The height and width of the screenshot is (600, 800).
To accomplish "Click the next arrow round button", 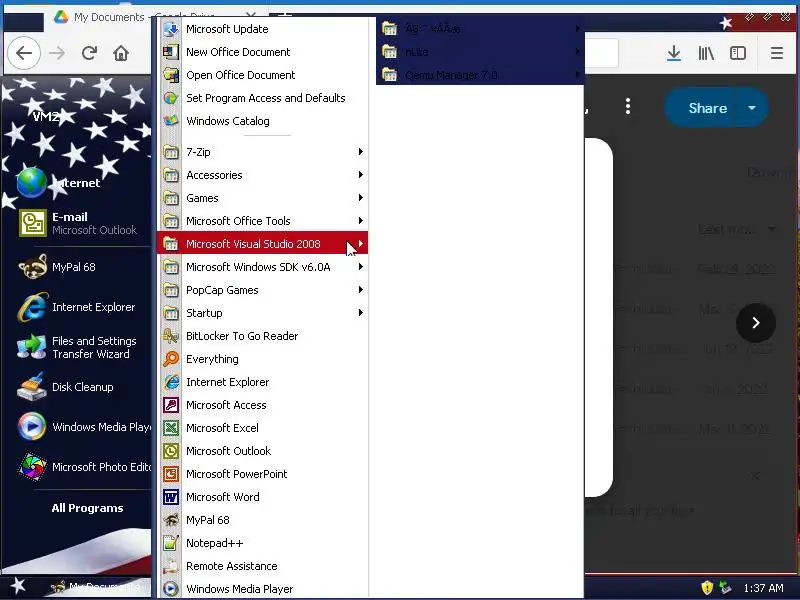I will click(756, 322).
